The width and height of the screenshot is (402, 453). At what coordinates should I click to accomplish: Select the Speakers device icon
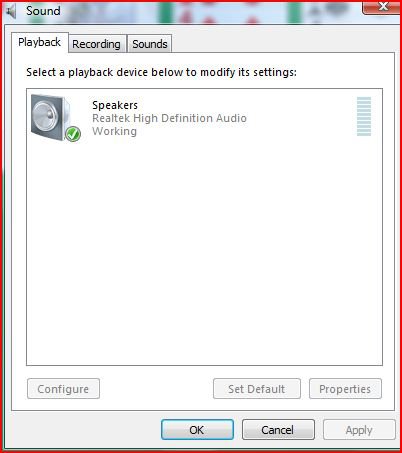coord(56,118)
